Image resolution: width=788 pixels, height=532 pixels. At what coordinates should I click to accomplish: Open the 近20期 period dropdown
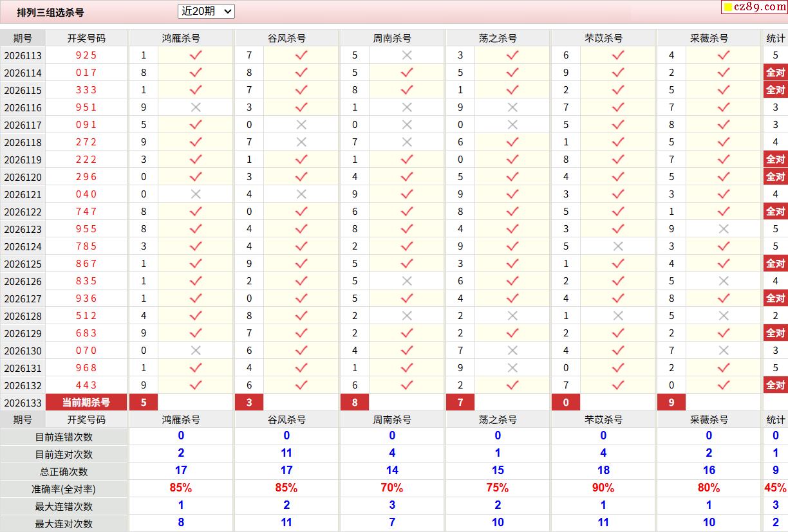(206, 11)
